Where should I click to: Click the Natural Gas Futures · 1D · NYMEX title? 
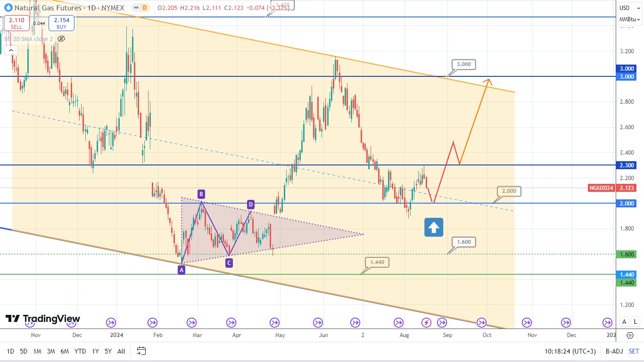(x=69, y=8)
